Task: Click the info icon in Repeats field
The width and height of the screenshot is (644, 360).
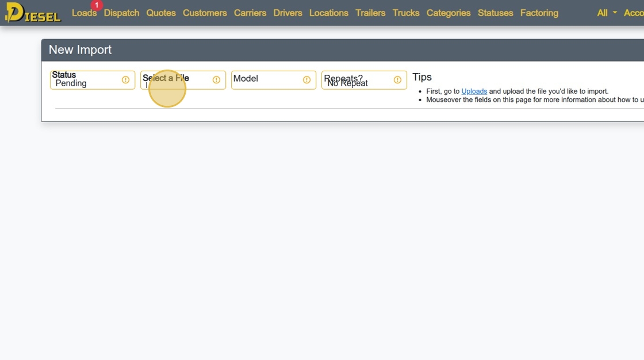Action: coord(397,80)
